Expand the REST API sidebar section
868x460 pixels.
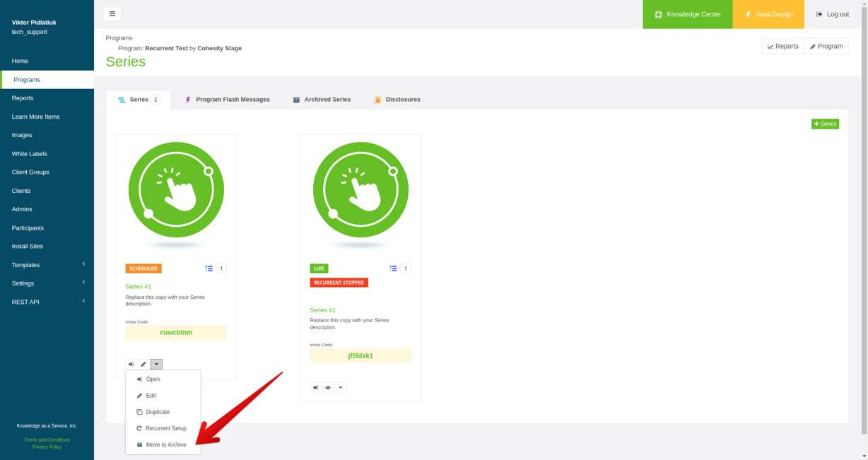[47, 302]
